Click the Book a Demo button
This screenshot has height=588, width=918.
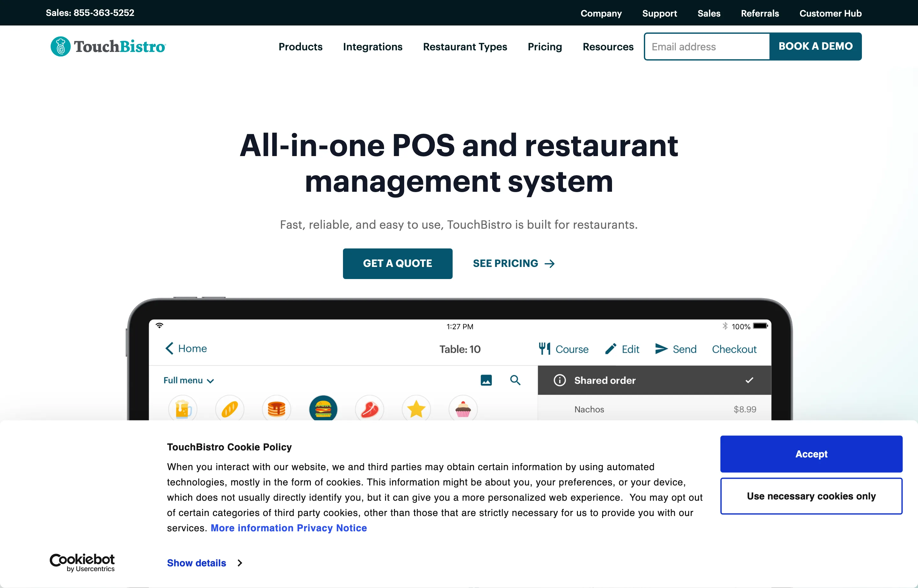[816, 46]
